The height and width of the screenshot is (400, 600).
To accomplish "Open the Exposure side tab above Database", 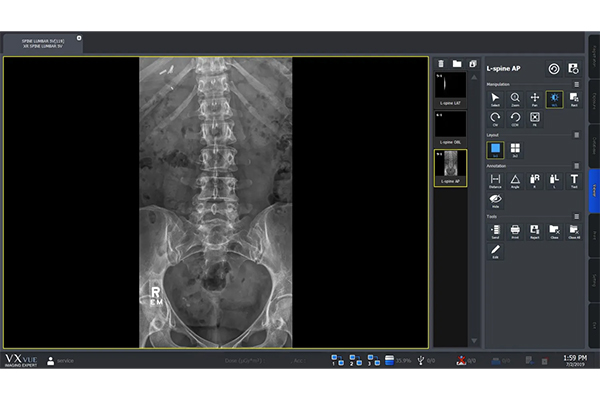I will 594,101.
